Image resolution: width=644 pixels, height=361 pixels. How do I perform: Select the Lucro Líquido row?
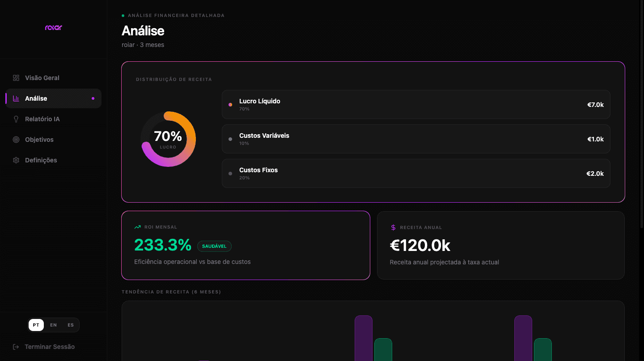point(416,105)
